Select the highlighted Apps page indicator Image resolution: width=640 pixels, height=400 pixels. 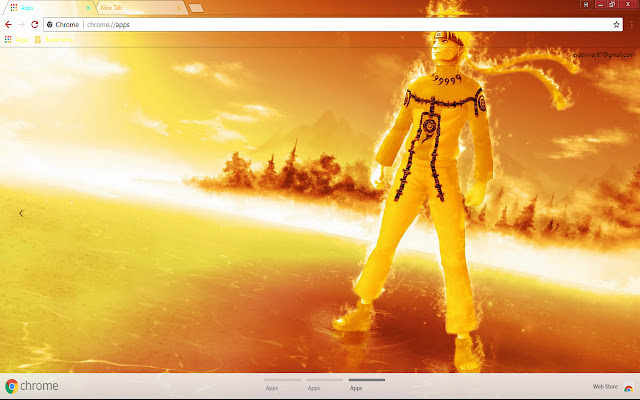coord(367,384)
